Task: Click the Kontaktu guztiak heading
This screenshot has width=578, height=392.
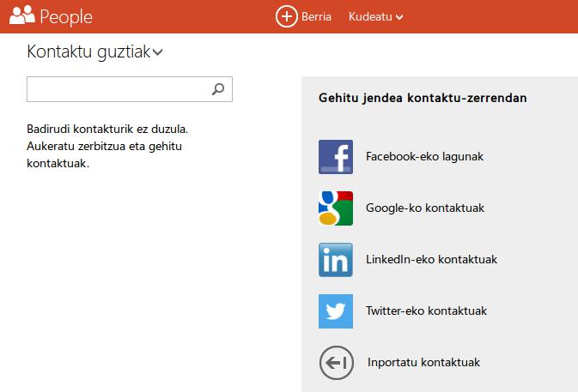Action: (x=88, y=51)
